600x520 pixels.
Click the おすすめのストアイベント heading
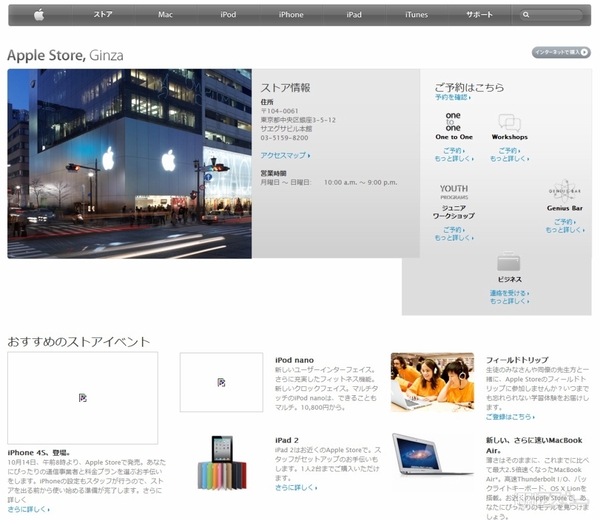[78, 341]
